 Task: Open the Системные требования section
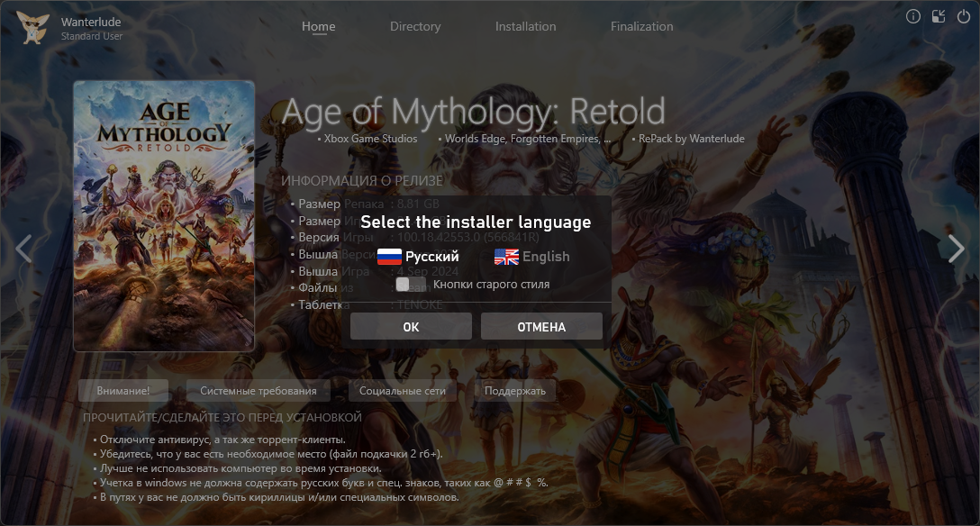coord(259,391)
